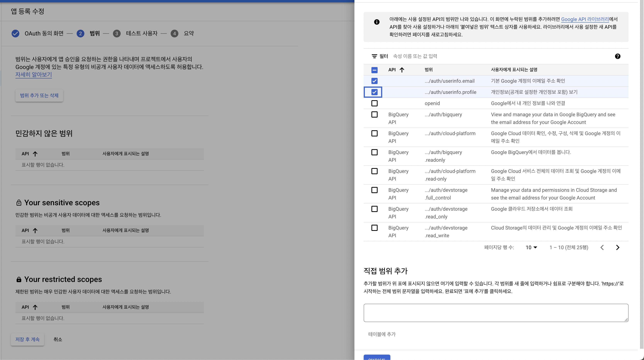The image size is (644, 360).
Task: Sort by API column arrow in side panel
Action: click(402, 70)
